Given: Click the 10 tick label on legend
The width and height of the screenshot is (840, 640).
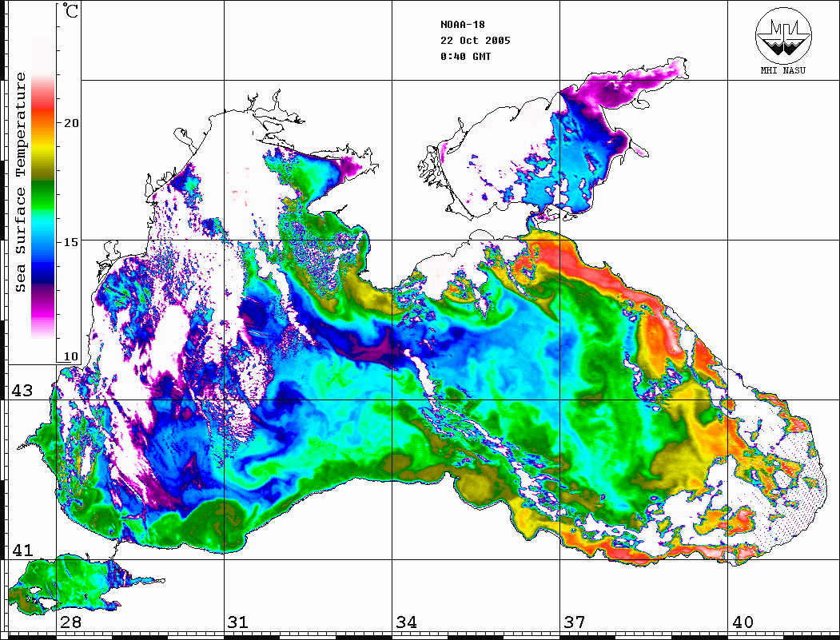Looking at the screenshot, I should (x=71, y=356).
